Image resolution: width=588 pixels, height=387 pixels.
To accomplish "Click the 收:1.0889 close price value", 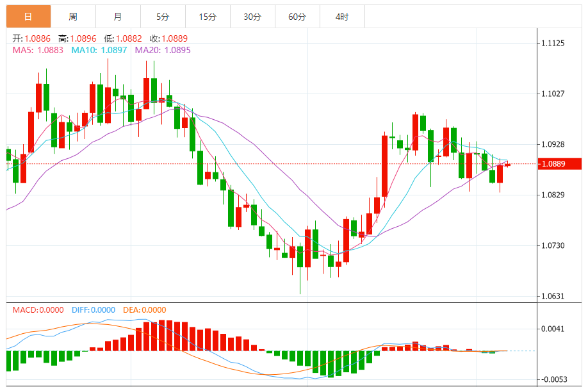I will 168,38.
